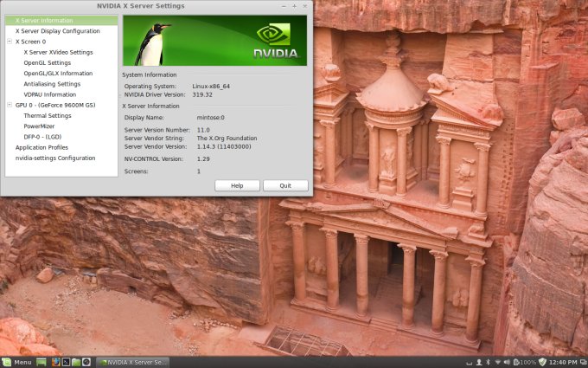Click the server version number 11.0

click(203, 130)
